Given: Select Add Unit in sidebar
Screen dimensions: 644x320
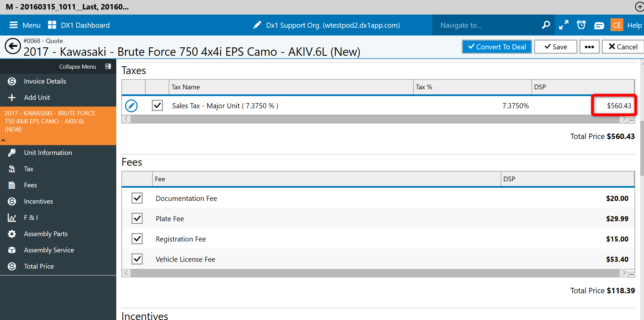Looking at the screenshot, I should (x=37, y=97).
